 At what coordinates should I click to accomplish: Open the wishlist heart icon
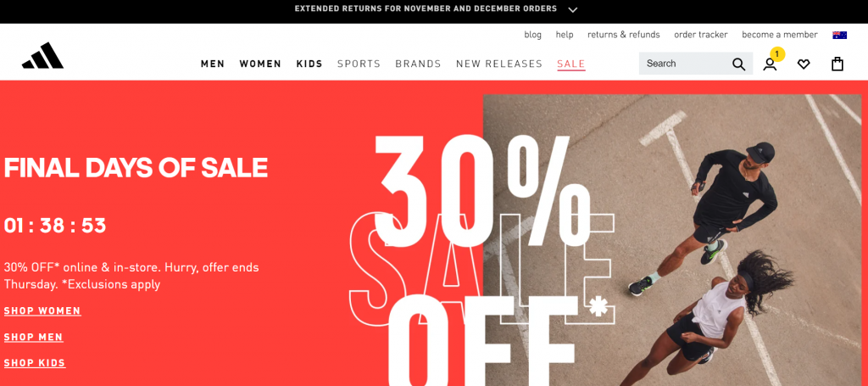[804, 64]
